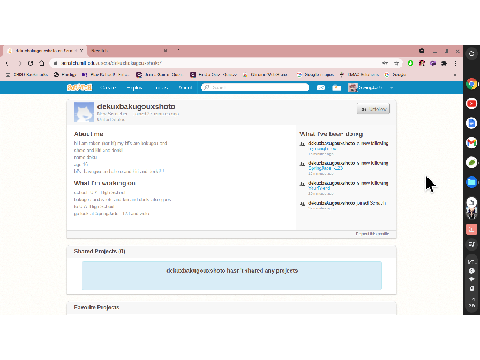Click the report this profile link

point(372,234)
